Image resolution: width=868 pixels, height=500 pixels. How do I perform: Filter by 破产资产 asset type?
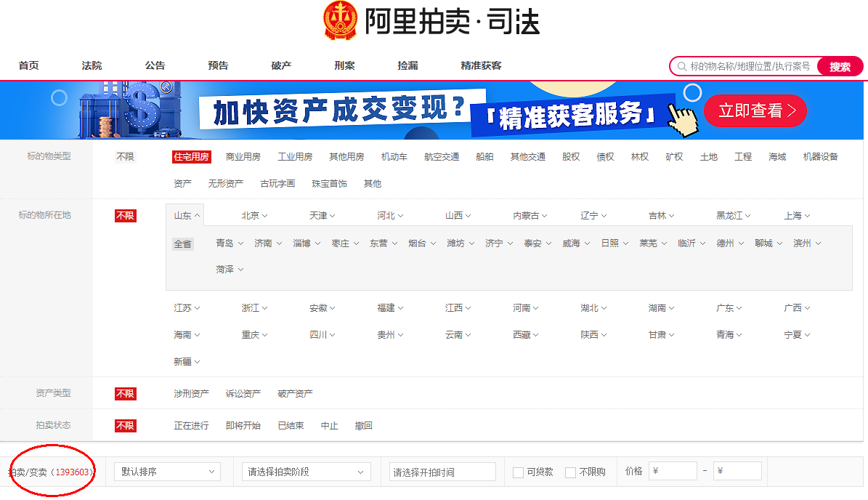tap(295, 394)
